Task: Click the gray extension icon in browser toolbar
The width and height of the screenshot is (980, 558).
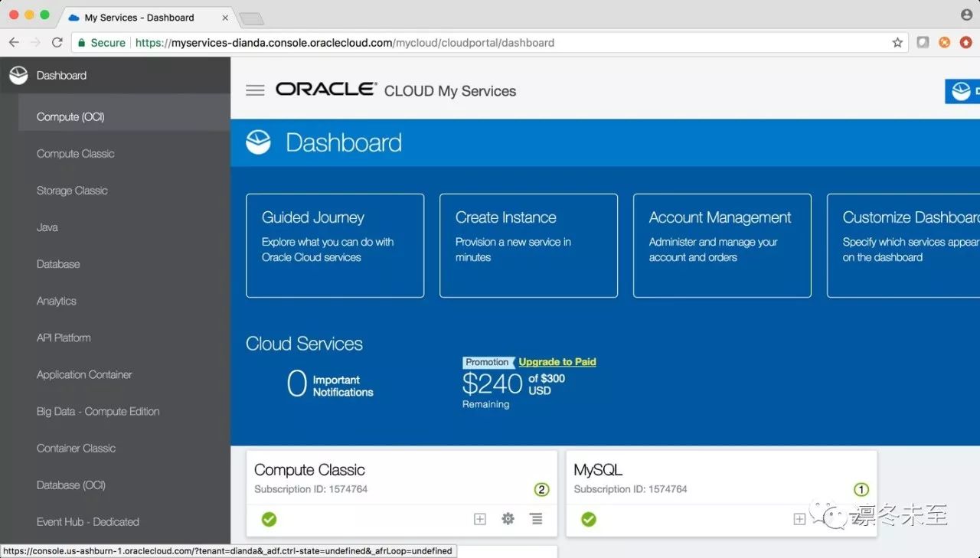Action: (x=923, y=43)
